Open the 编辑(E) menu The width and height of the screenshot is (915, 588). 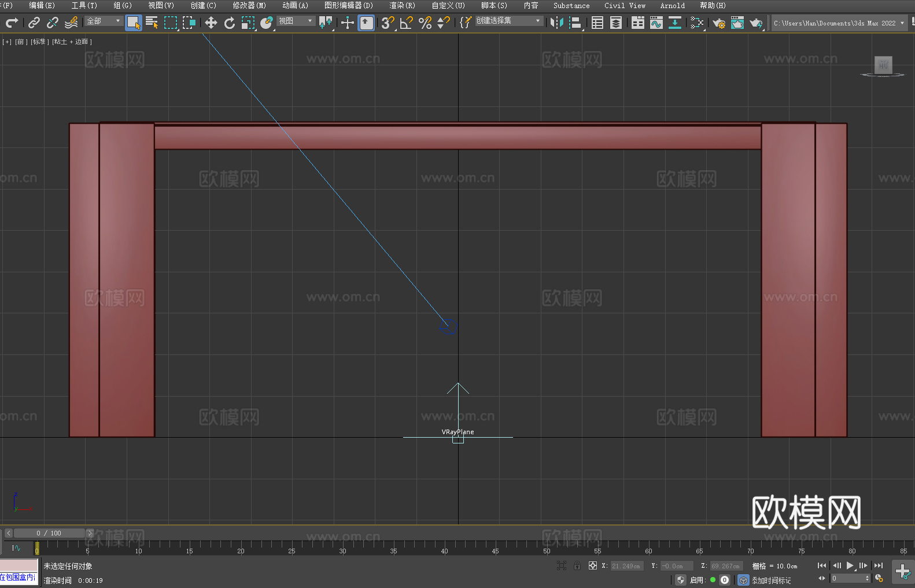[x=42, y=5]
